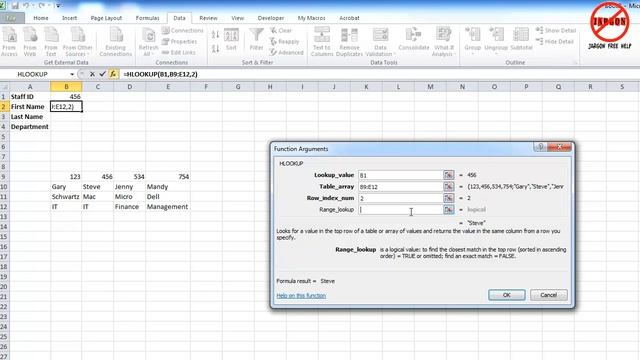Open the Insert ribbon tab
This screenshot has height=360, width=640.
(69, 18)
